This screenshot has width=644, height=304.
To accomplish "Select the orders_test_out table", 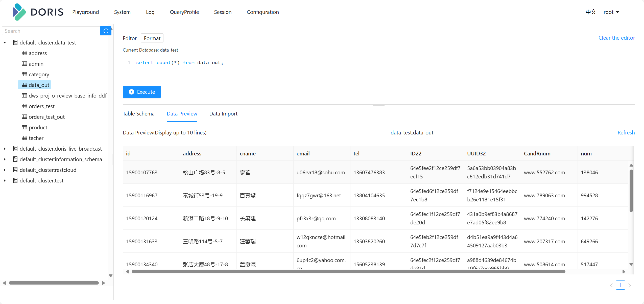I will [47, 117].
